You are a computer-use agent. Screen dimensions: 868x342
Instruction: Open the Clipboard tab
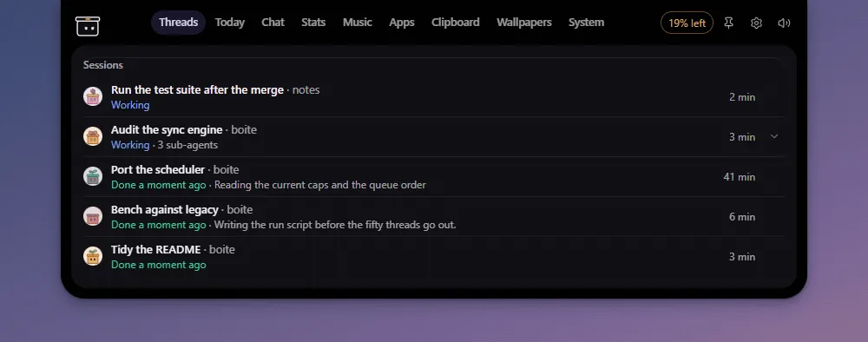(456, 23)
